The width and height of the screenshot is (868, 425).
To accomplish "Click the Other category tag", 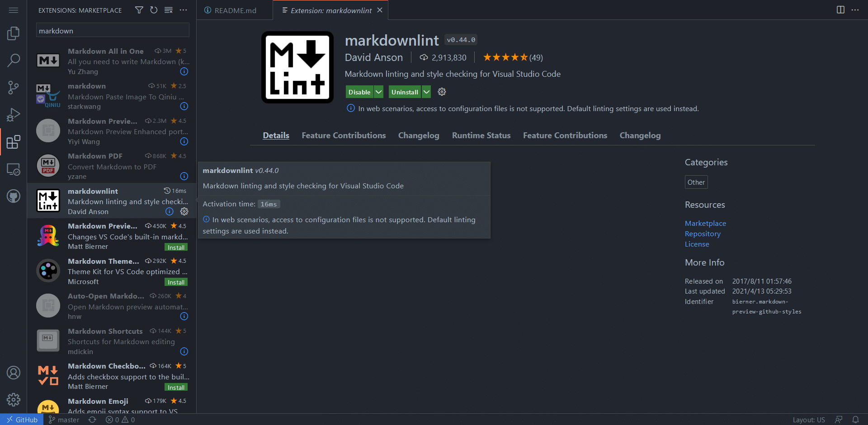I will point(696,182).
